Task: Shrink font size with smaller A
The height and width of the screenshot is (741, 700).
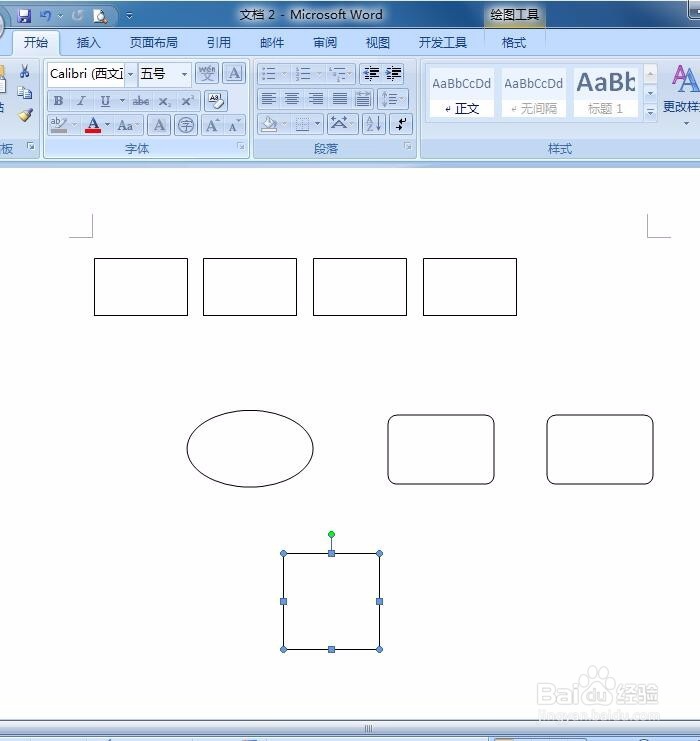Action: click(234, 125)
